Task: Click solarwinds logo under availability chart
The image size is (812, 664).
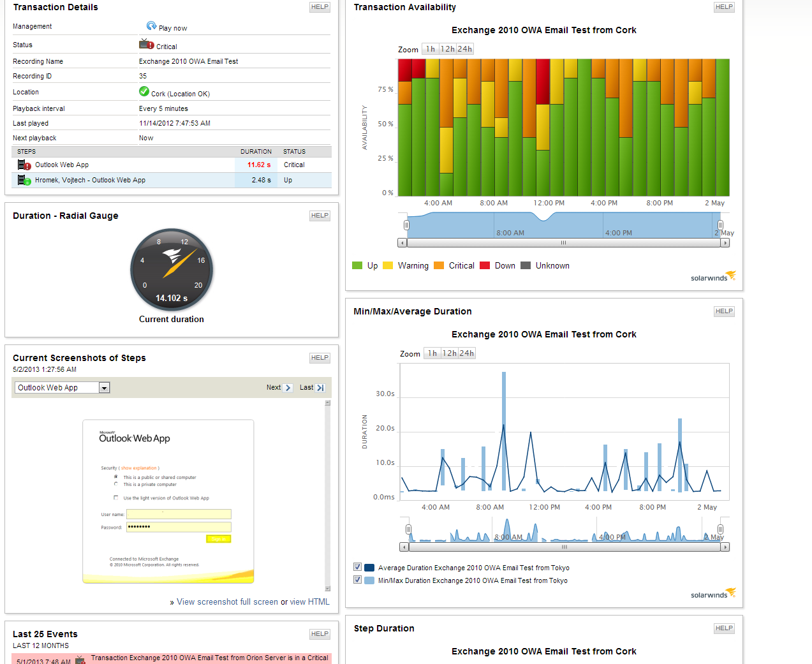Action: [713, 276]
